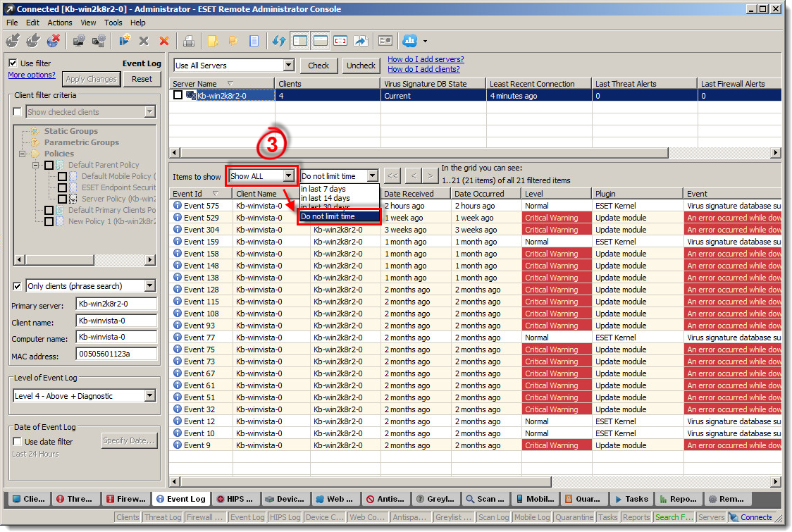Screen dimensions: 792x532
Task: Click the printer toolbar icon
Action: 189,41
